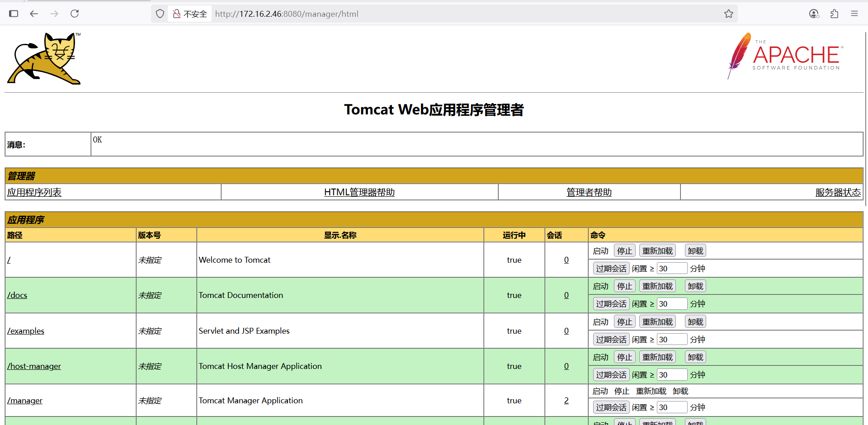Screen dimensions: 868x425
Task: Stop the /examples application
Action: (625, 322)
